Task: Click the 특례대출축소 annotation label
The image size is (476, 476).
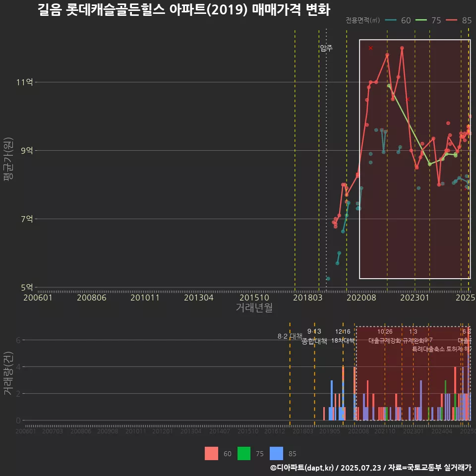Action: coord(428,349)
